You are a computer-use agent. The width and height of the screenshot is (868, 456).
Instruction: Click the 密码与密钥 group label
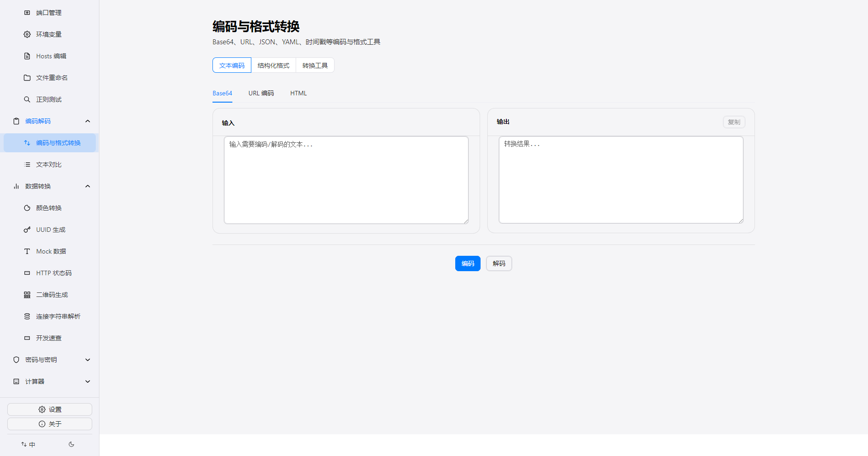[41, 360]
